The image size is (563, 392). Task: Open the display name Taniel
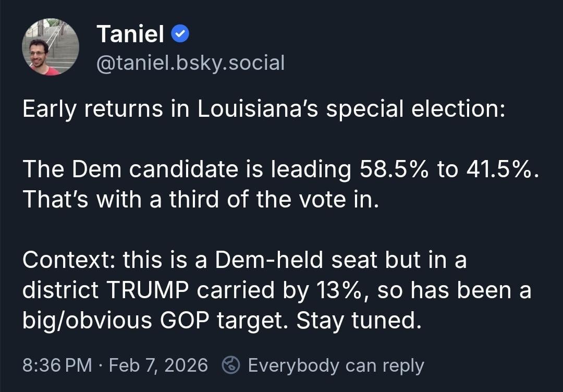(x=130, y=34)
